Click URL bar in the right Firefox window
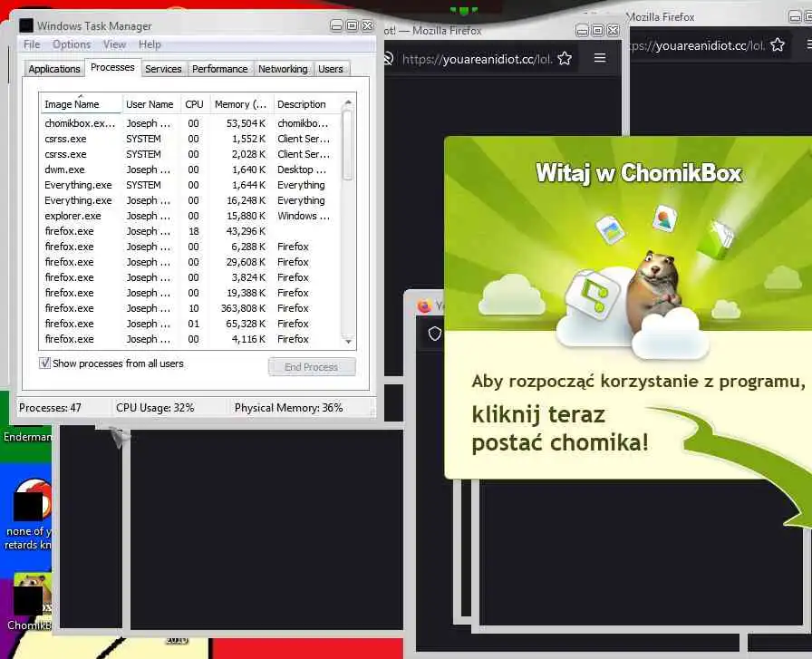Viewport: 812px width, 659px height. 697,45
